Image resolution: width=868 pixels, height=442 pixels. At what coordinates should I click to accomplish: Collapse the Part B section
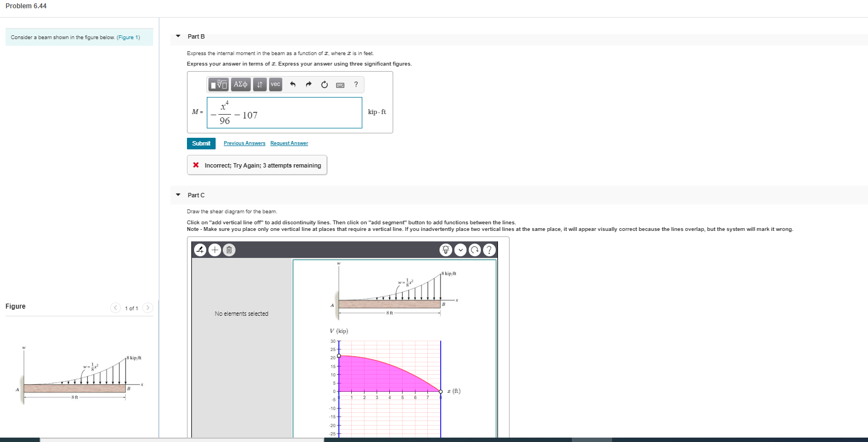[x=178, y=36]
